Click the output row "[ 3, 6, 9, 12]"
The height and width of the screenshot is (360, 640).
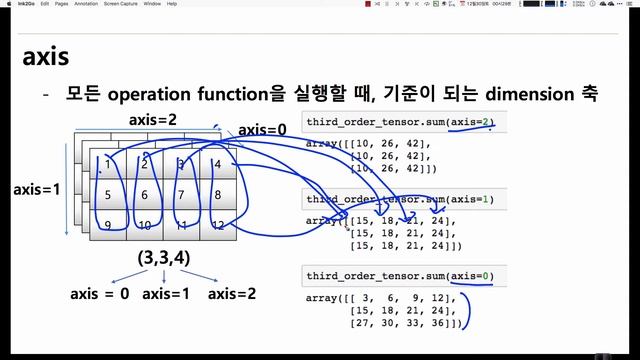(x=403, y=298)
